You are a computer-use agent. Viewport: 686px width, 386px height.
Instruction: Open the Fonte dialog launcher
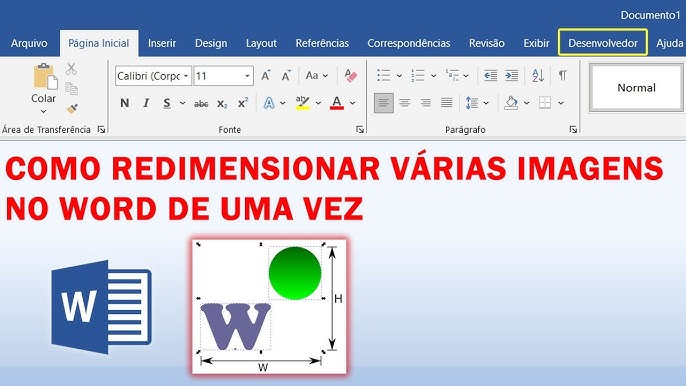360,129
